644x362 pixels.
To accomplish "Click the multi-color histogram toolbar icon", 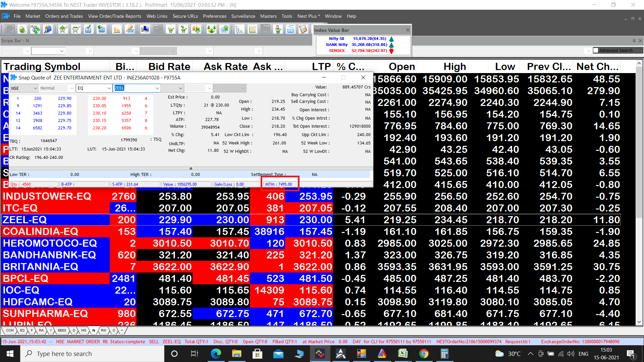I will (x=239, y=29).
